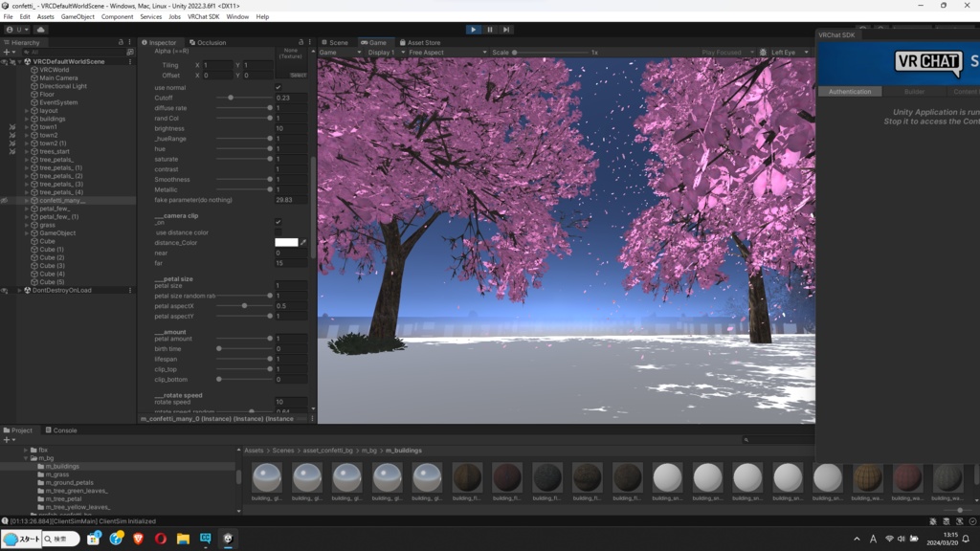This screenshot has width=980, height=551.
Task: Toggle visibility of DontDestroyOnLoad scene
Action: tap(5, 291)
